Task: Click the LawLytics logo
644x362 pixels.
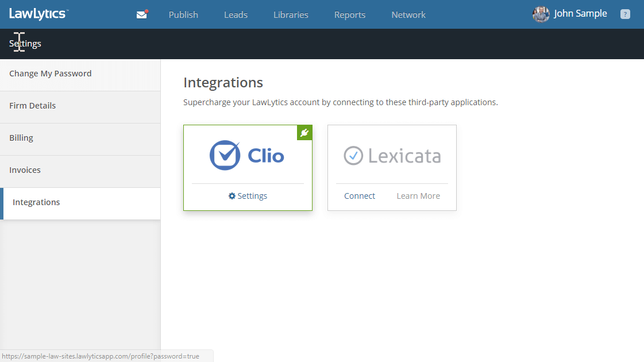Action: coord(38,14)
